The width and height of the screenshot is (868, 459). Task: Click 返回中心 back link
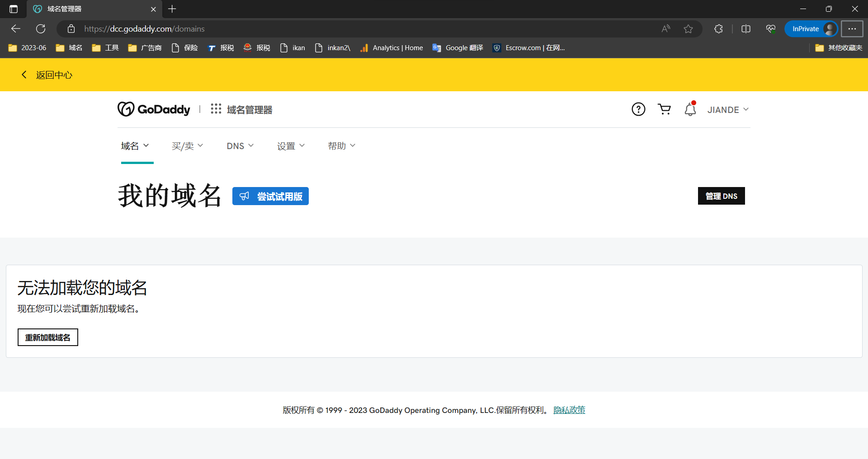coord(47,75)
